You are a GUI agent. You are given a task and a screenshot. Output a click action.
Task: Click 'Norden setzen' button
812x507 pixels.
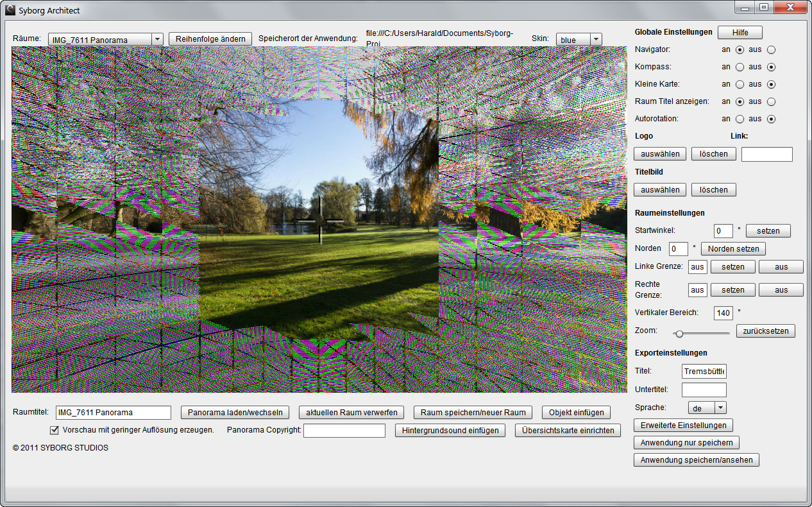pos(732,248)
